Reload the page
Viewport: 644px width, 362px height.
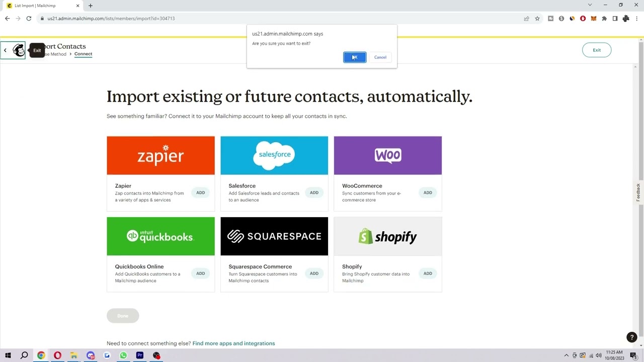click(x=29, y=19)
